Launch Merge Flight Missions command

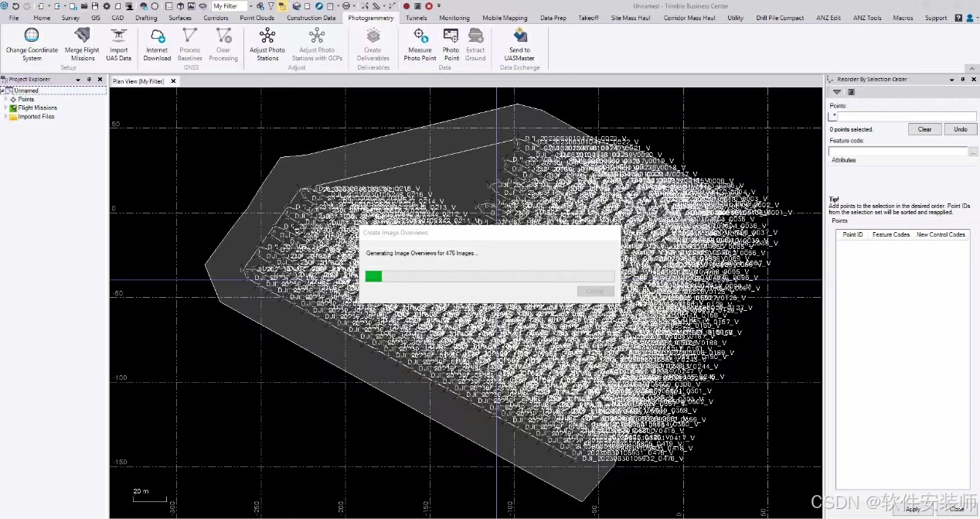pyautogui.click(x=82, y=44)
